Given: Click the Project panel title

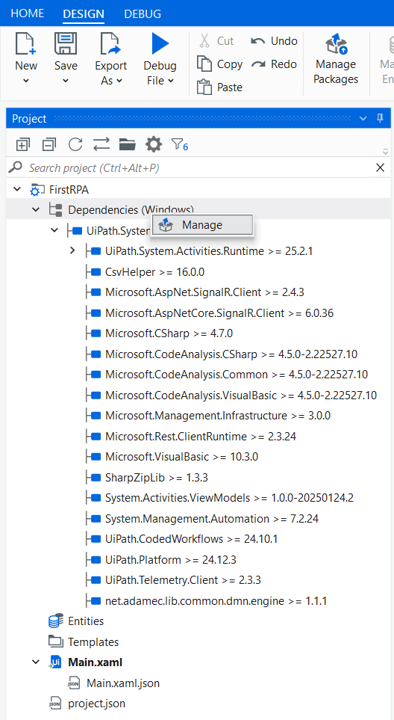Looking at the screenshot, I should (29, 119).
